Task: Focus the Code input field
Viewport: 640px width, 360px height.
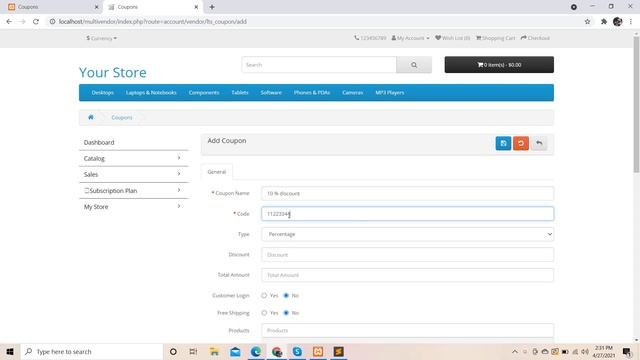Action: [407, 213]
